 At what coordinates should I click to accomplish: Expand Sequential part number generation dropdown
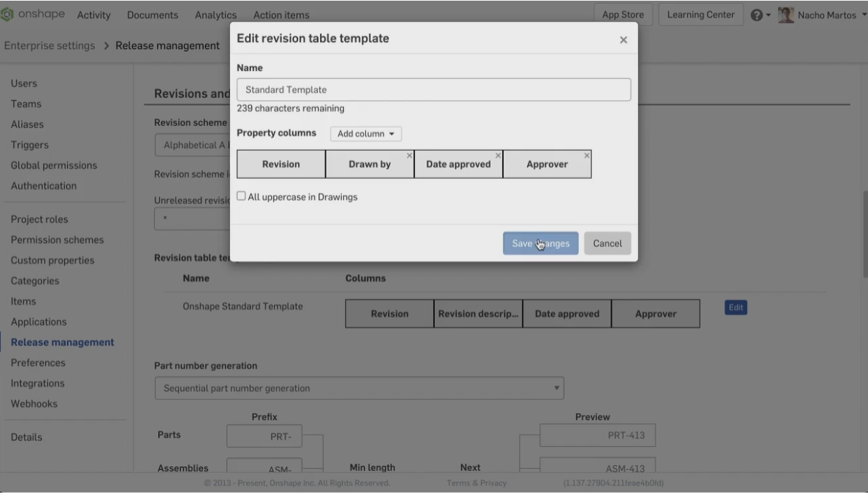click(359, 388)
